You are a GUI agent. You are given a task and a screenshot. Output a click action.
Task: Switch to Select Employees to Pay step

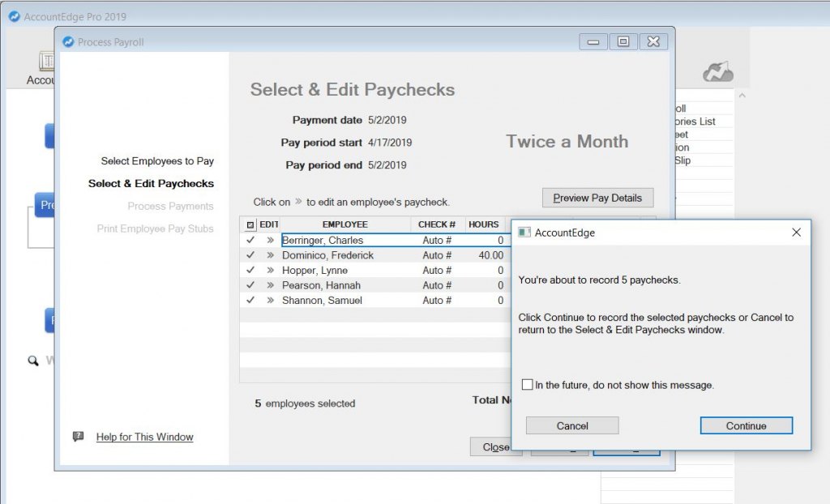click(159, 161)
